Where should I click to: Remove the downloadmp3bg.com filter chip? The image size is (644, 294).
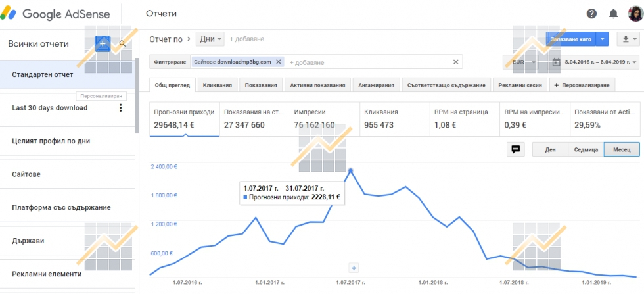278,62
